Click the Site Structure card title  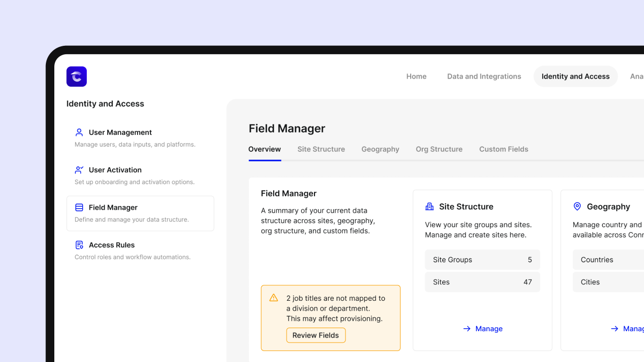click(466, 207)
